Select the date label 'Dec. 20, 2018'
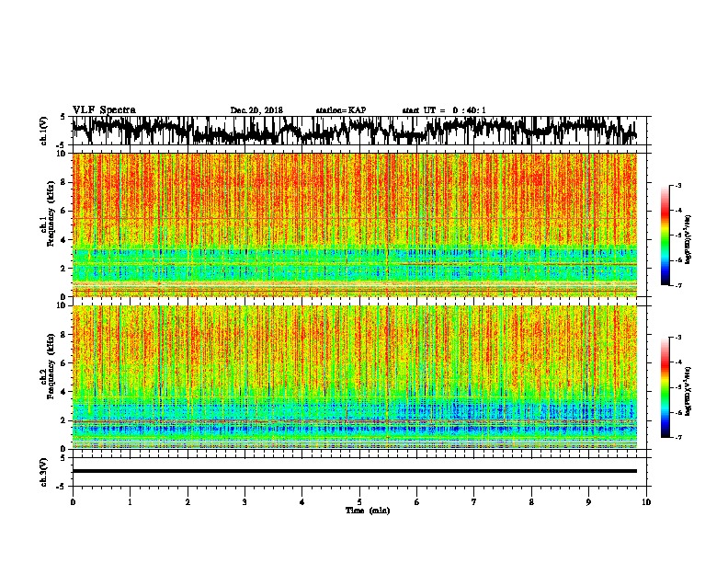This screenshot has height=563, width=728. click(256, 110)
